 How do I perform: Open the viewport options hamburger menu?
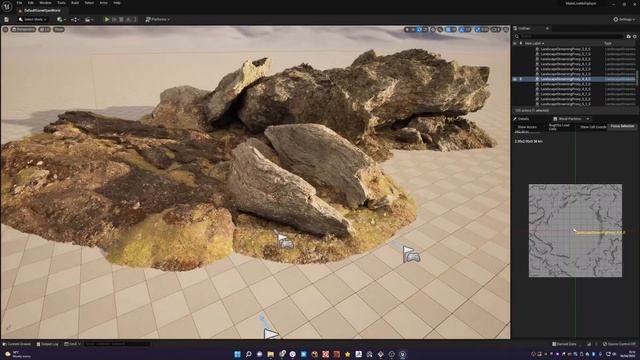pos(5,29)
